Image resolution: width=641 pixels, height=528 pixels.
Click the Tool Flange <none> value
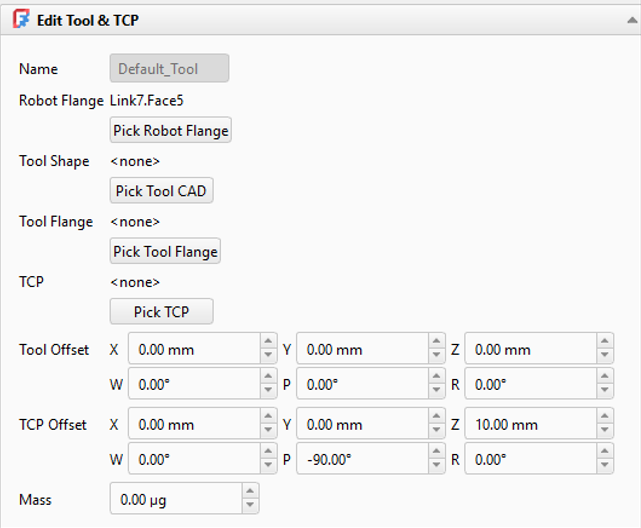tap(135, 221)
